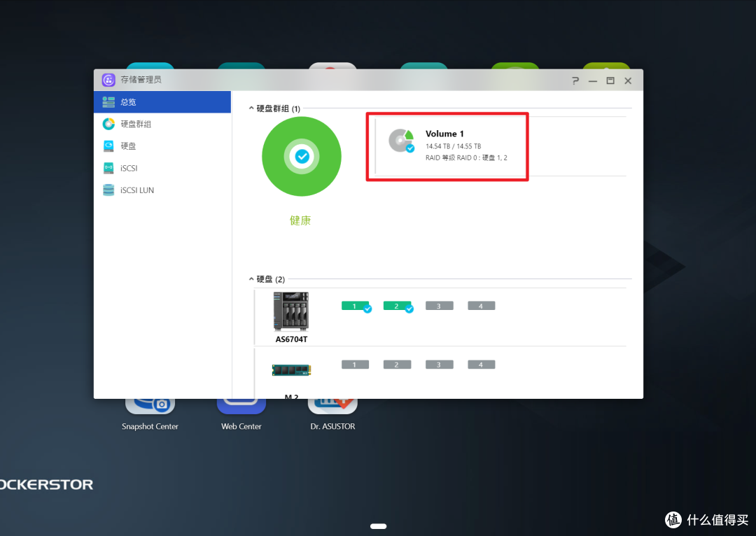756x536 pixels.
Task: Select AS6704T drive bay 2 slot
Action: (x=397, y=306)
